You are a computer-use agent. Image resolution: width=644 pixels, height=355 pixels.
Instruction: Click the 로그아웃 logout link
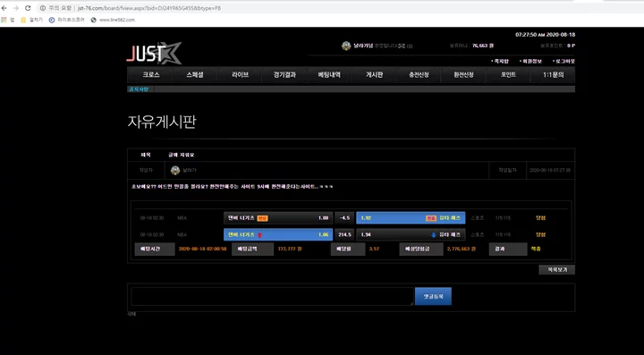coord(563,61)
